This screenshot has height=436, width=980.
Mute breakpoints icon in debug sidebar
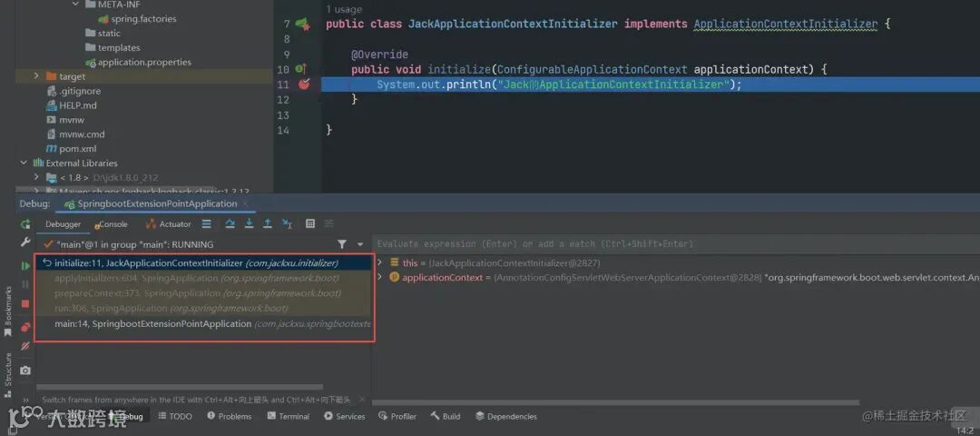click(25, 346)
